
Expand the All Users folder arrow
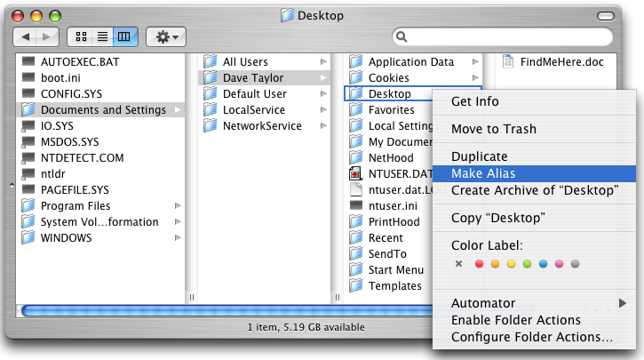[323, 61]
